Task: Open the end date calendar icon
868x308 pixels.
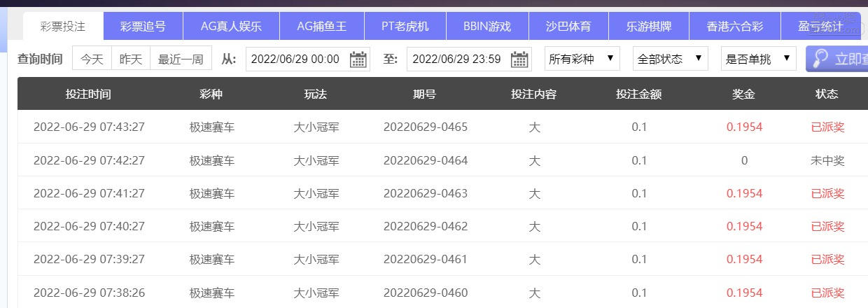Action: (519, 59)
